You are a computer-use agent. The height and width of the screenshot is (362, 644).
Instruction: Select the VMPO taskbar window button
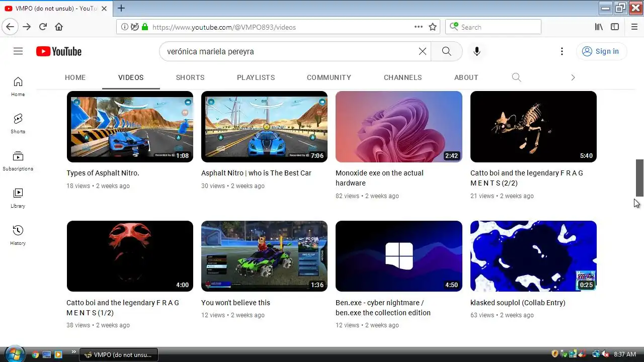tap(119, 354)
